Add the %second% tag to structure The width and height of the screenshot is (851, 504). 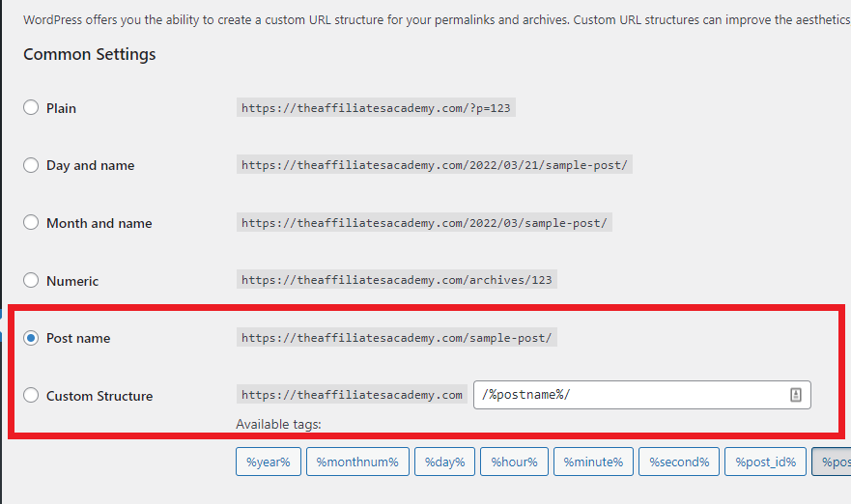pyautogui.click(x=679, y=462)
